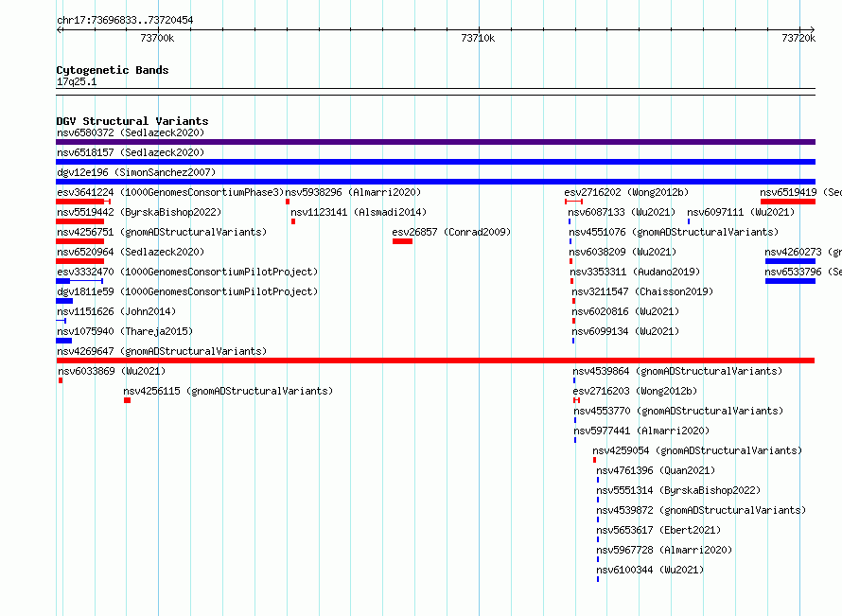Click nsv4269647 (gnomADStructuralVariants) label
The image size is (842, 616).
(162, 351)
